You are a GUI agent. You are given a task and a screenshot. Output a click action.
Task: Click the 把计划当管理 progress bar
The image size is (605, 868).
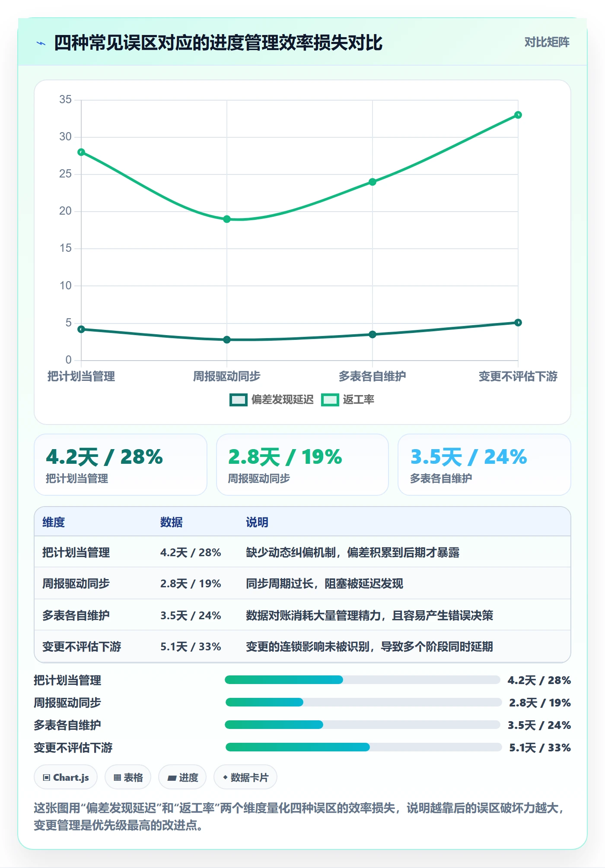pos(362,680)
